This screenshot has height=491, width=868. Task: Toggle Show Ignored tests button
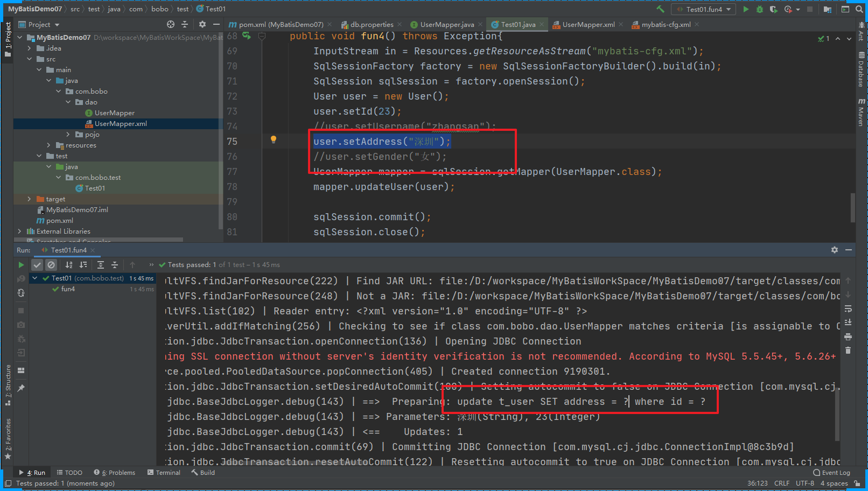pyautogui.click(x=51, y=265)
